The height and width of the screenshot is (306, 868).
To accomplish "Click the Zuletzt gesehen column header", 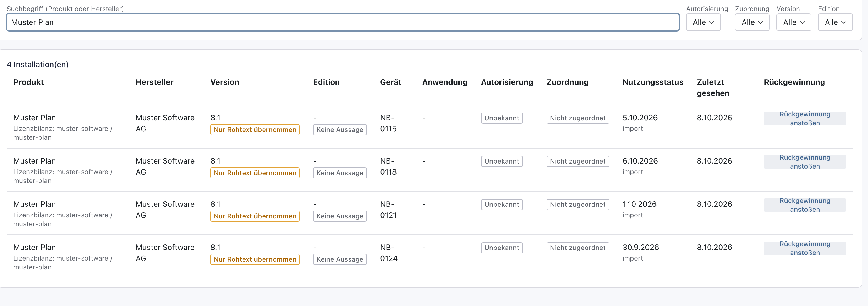I will point(713,88).
